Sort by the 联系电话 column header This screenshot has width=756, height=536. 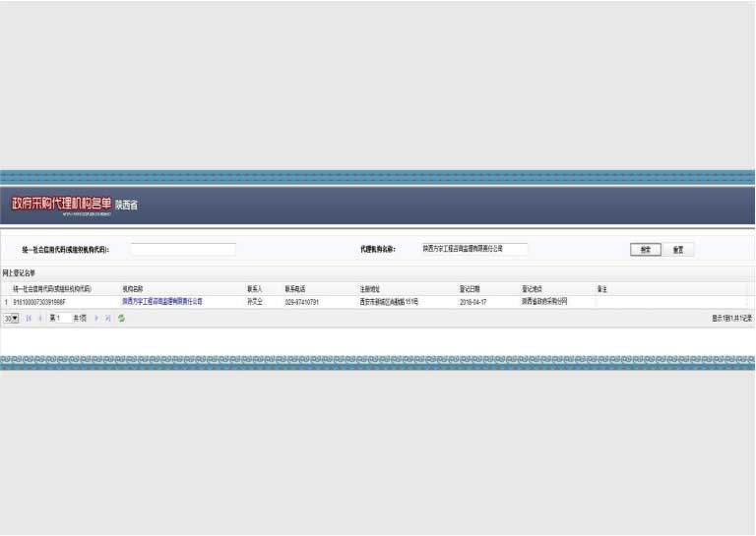[295, 289]
